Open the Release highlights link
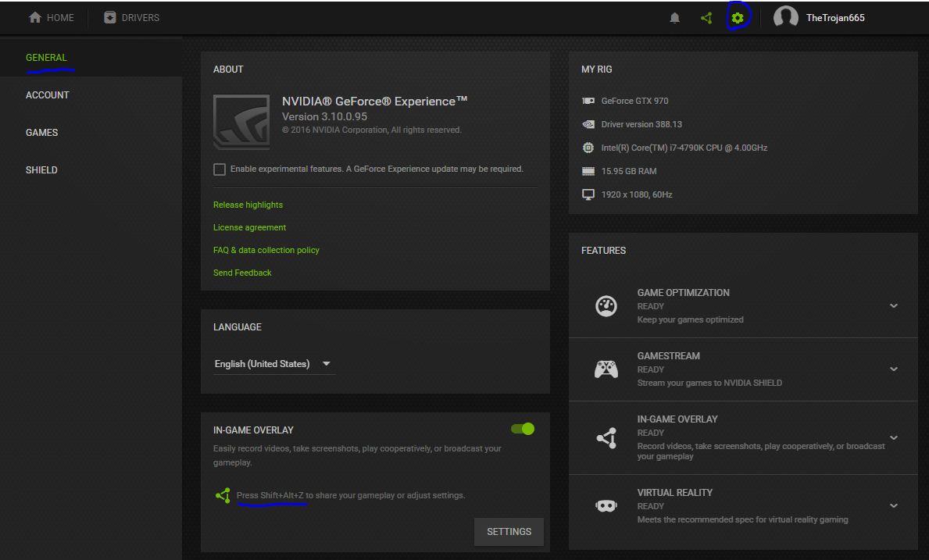This screenshot has height=560, width=929. (x=248, y=205)
